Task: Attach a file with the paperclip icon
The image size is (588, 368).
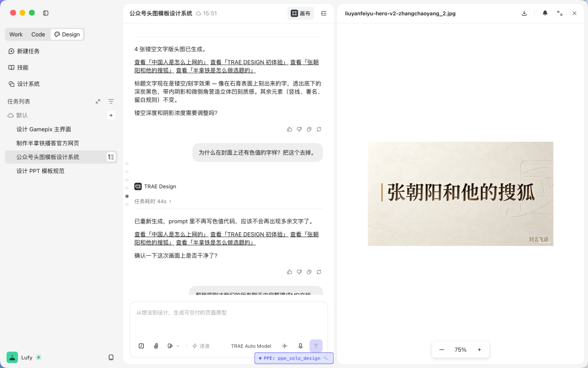Action: click(x=156, y=346)
